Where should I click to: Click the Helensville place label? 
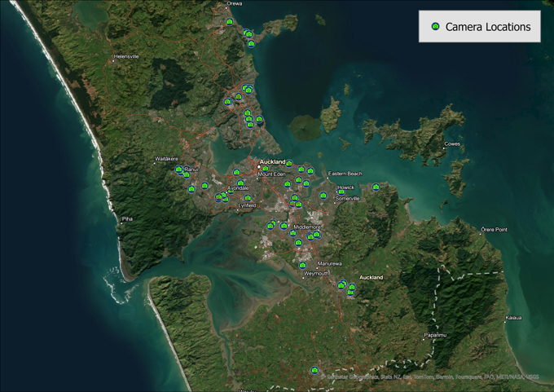coord(126,56)
